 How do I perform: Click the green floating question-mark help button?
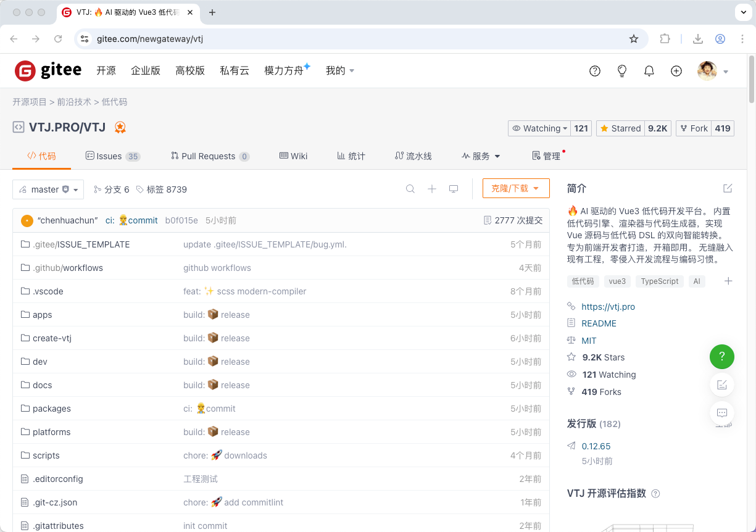722,357
